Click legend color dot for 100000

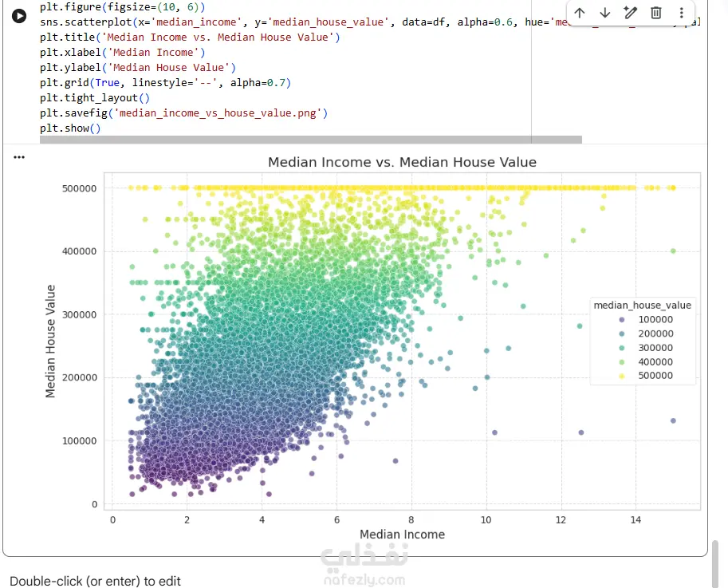(x=622, y=320)
